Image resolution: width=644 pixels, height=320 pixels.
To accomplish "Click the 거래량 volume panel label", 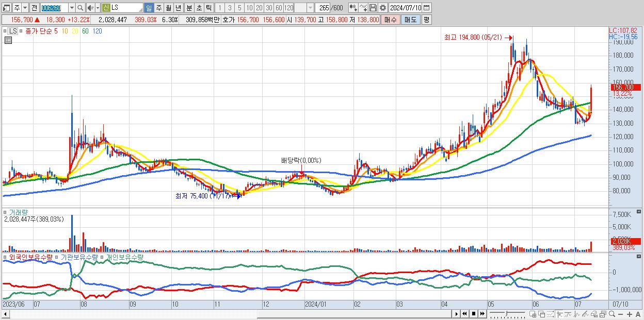I will tap(18, 212).
